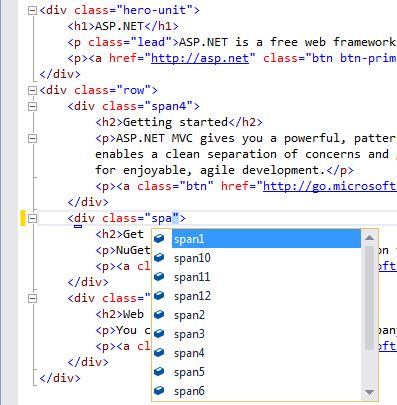Click the class icon beside span4
The height and width of the screenshot is (405, 397).
160,352
